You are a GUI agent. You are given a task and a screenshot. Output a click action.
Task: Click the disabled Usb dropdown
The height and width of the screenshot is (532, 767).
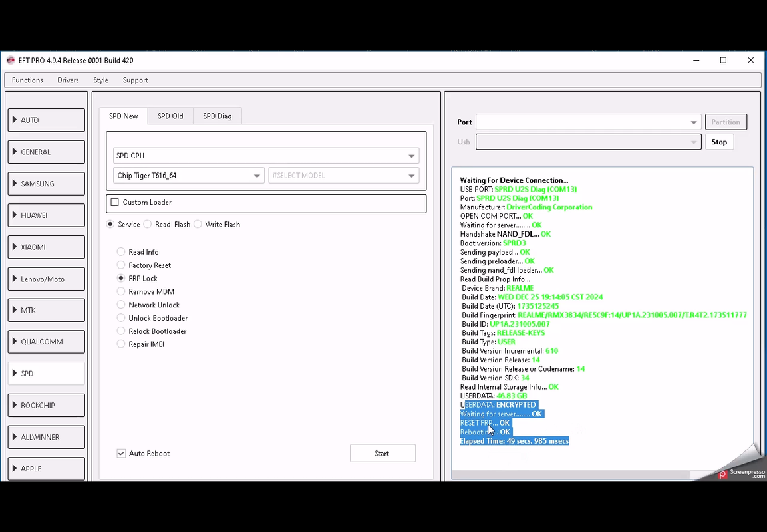pyautogui.click(x=589, y=142)
